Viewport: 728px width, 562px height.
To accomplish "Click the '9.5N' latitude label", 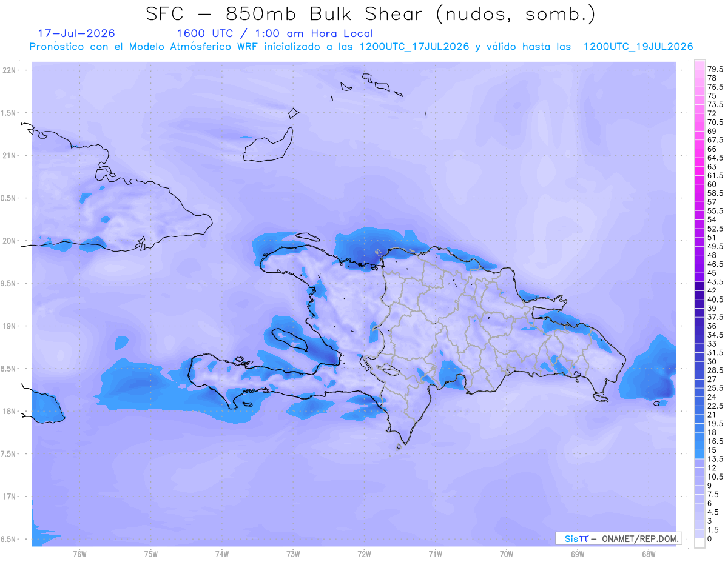I will [8, 283].
